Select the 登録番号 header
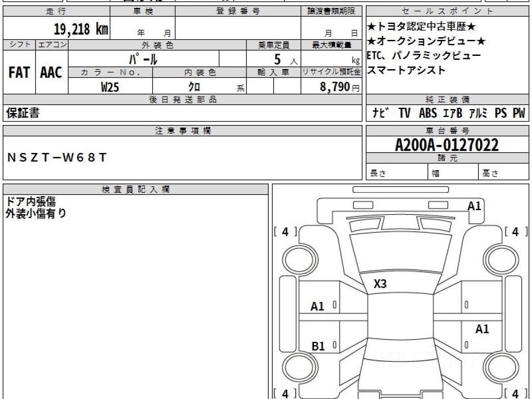 (x=238, y=11)
